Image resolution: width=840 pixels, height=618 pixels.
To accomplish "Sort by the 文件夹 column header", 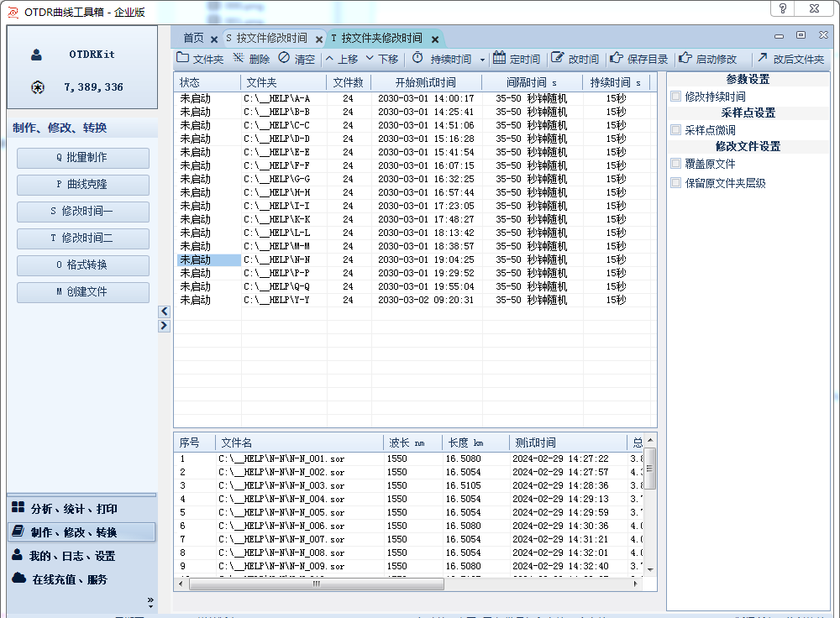I will [284, 82].
